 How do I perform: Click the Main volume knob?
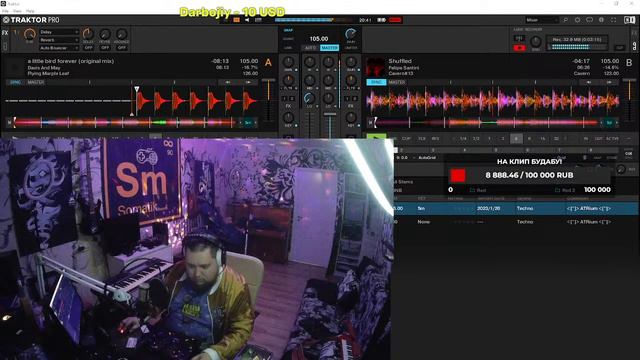(x=351, y=34)
